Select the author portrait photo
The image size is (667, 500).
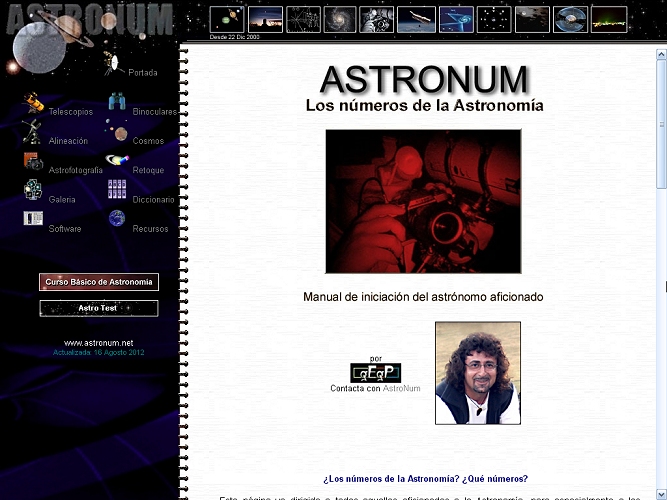(x=477, y=372)
